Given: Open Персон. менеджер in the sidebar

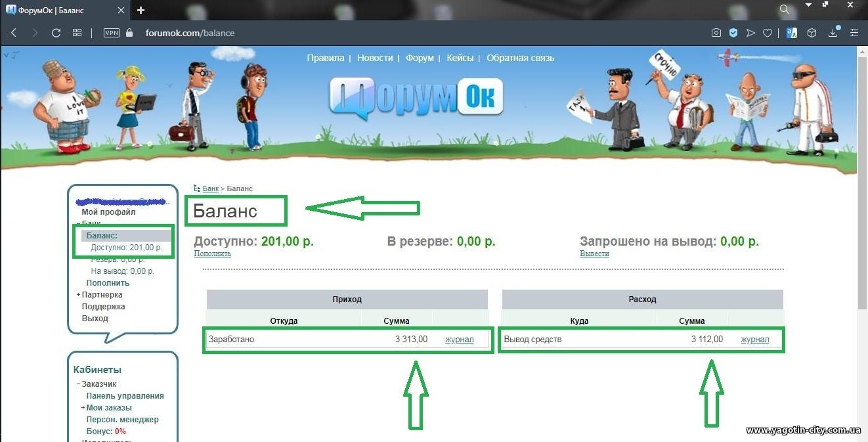Looking at the screenshot, I should (x=122, y=420).
